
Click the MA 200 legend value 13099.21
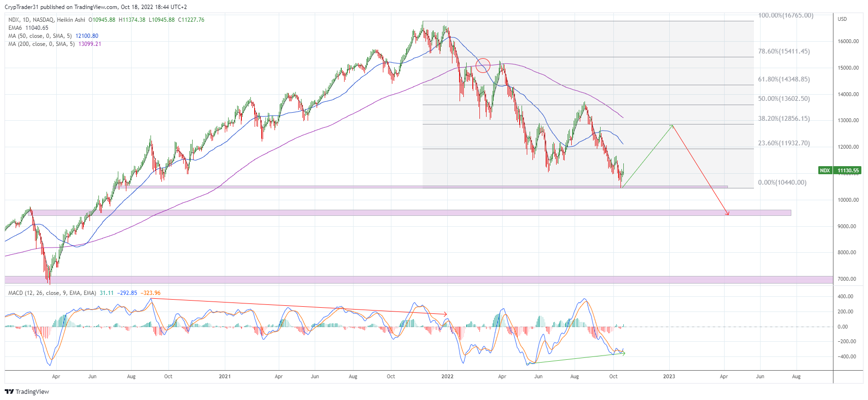[x=90, y=44]
